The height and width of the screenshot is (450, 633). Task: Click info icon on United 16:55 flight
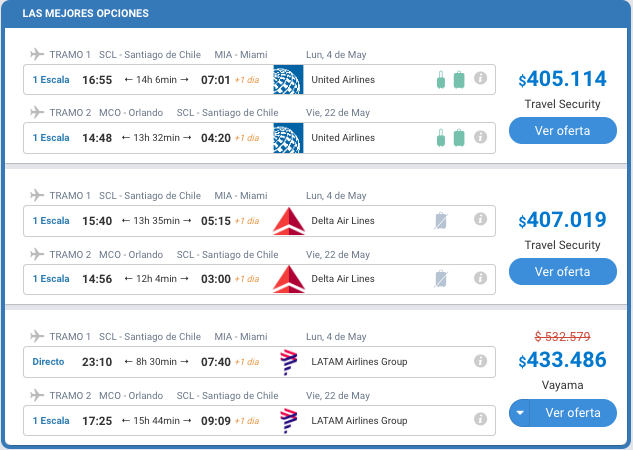[480, 78]
